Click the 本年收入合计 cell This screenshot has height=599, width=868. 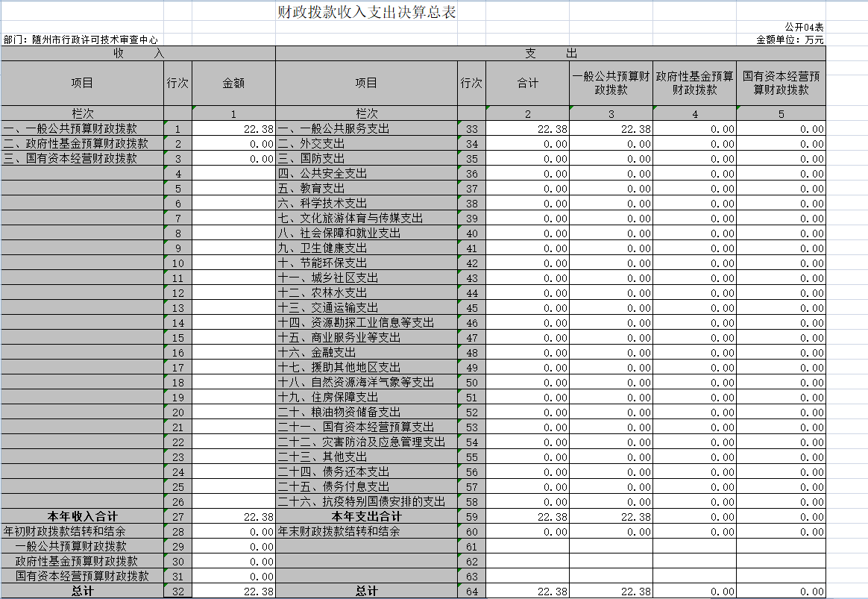82,516
